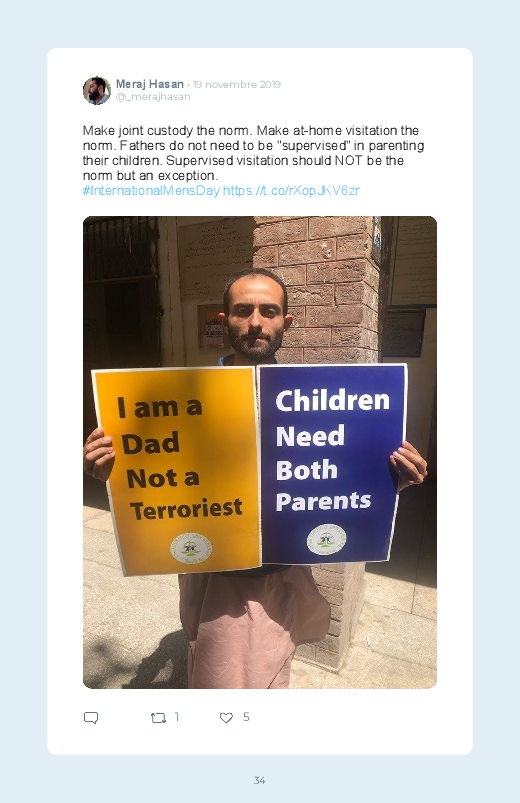Open the t.co/rXopJKV6zr link
Screen dimensions: 520x803
pyautogui.click(x=291, y=191)
